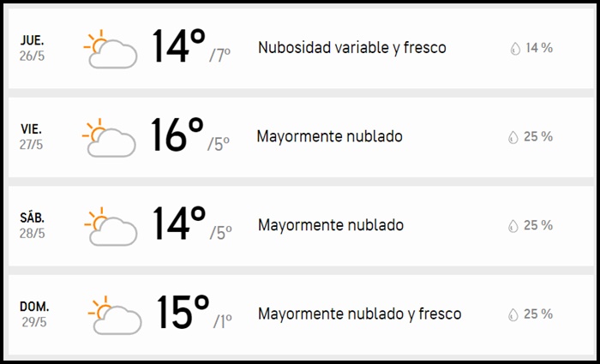Open the VIE. 27/5 day forecast

click(32, 136)
